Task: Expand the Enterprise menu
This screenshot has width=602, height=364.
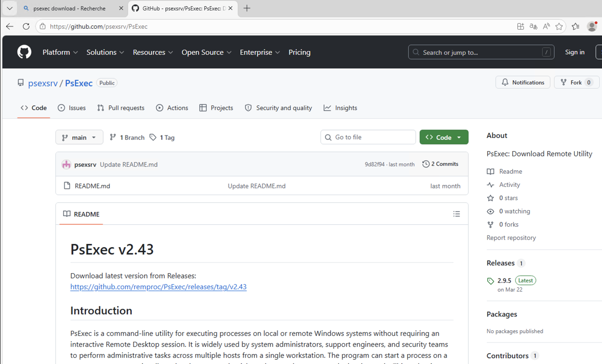Action: pyautogui.click(x=260, y=52)
